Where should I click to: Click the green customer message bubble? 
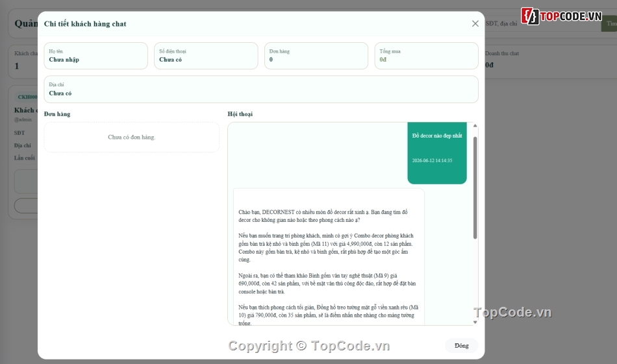click(437, 153)
